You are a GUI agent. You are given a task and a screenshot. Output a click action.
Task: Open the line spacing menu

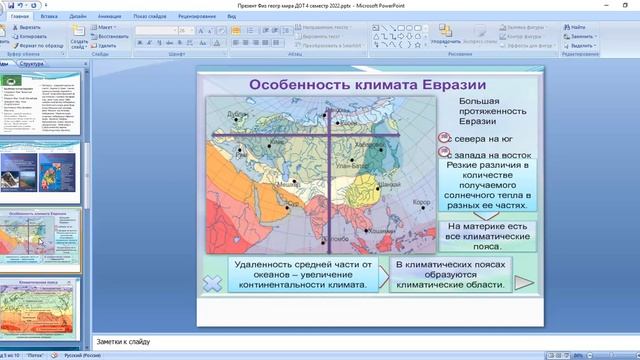click(287, 31)
